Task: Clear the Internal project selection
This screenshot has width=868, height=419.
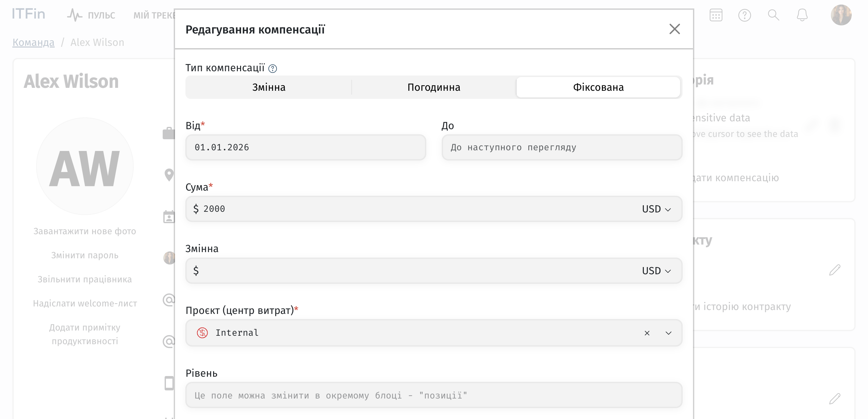Action: [x=647, y=333]
